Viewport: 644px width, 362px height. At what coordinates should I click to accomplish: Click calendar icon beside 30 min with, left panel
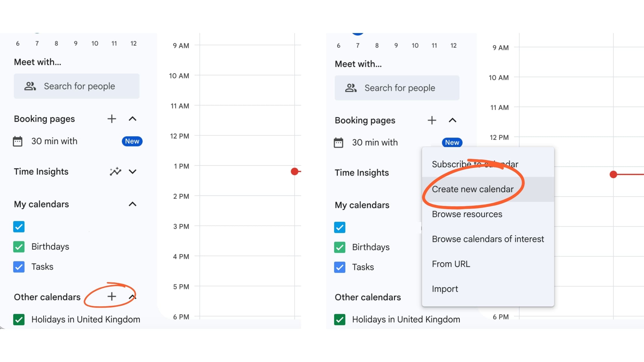pos(18,141)
